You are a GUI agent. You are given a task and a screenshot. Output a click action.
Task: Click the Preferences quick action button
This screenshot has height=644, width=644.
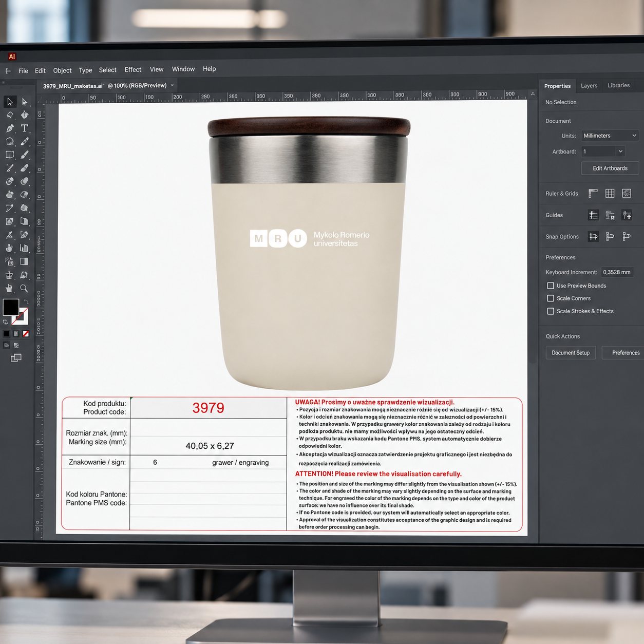pos(624,353)
